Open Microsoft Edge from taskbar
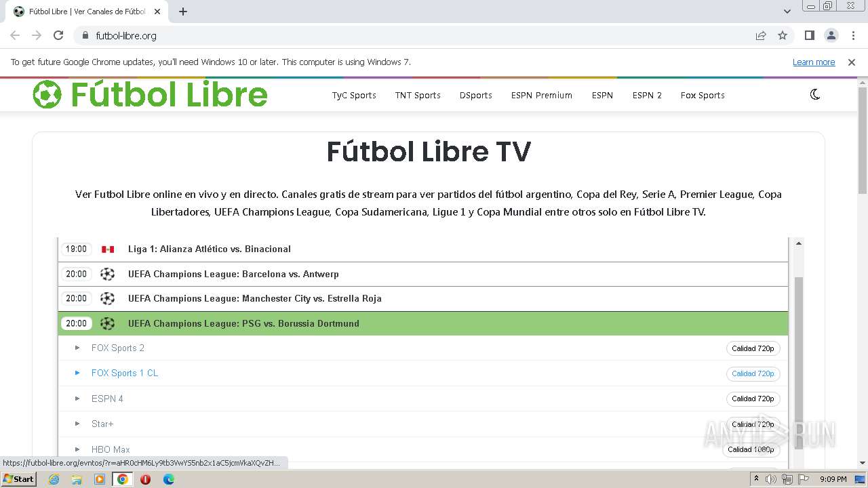The height and width of the screenshot is (488, 868). (x=169, y=479)
